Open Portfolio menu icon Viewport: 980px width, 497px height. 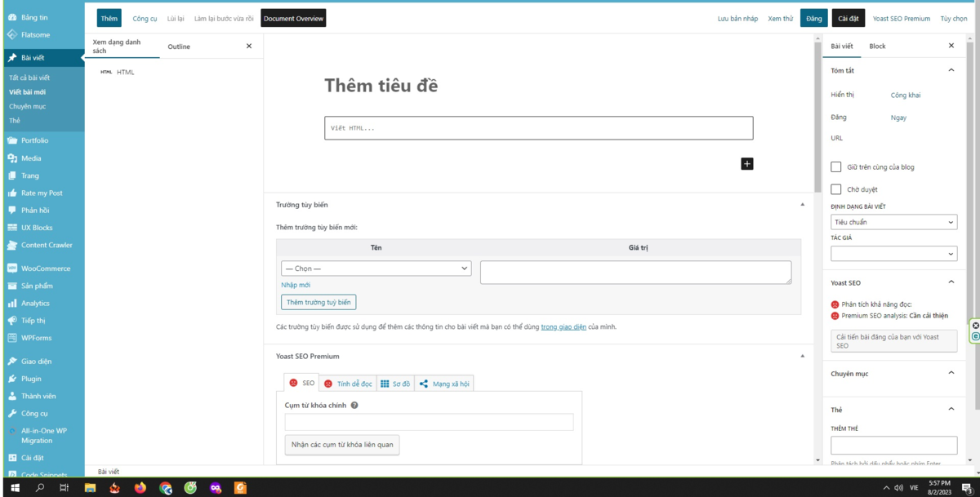(x=12, y=140)
